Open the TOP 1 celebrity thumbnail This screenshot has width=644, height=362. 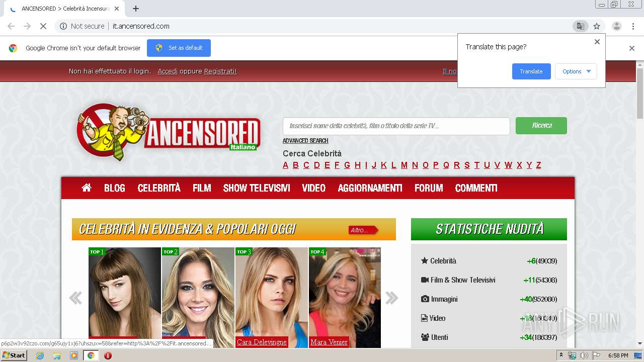[x=125, y=297]
